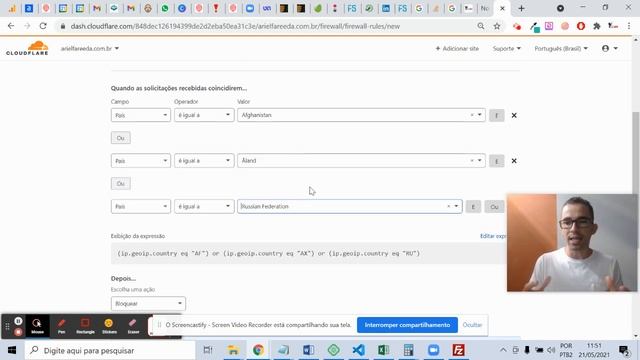This screenshot has height=360, width=640.
Task: Pause the Screencastify recording
Action: (18, 321)
